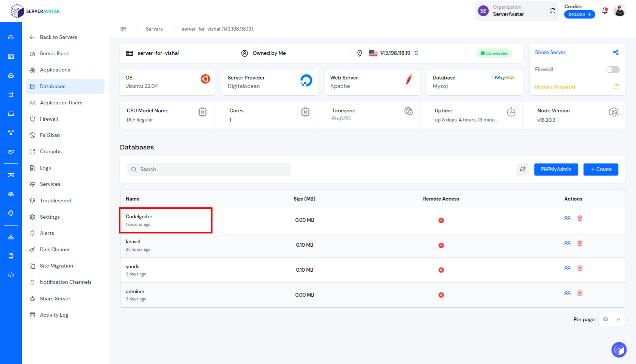Open PHPMyAdmin
636x364 pixels.
[556, 170]
